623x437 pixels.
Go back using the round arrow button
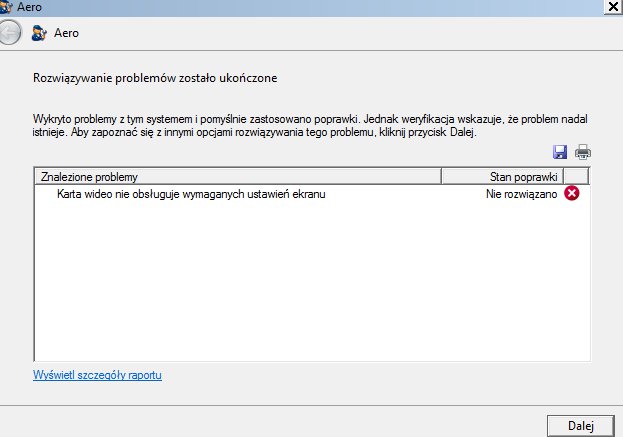tap(9, 32)
